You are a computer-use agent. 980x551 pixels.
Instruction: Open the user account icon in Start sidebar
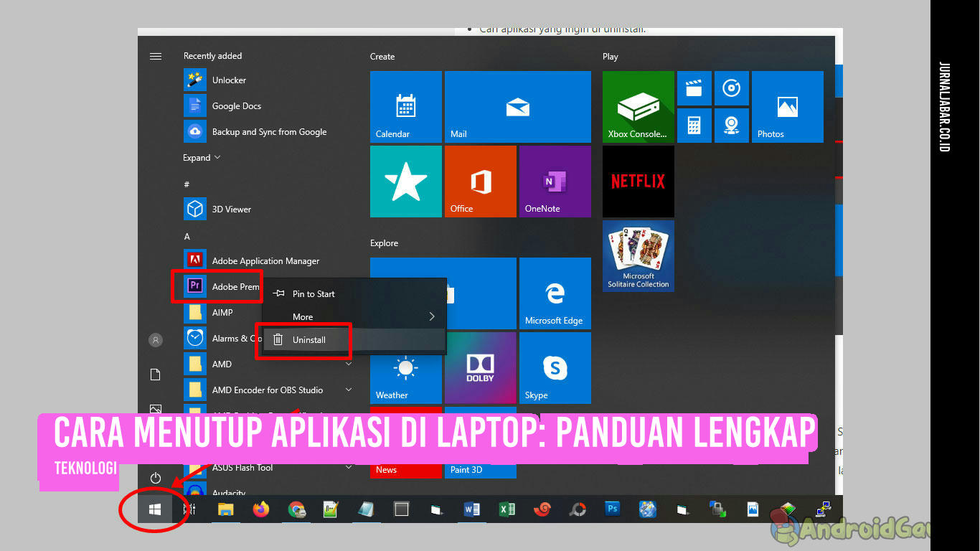[x=156, y=340]
